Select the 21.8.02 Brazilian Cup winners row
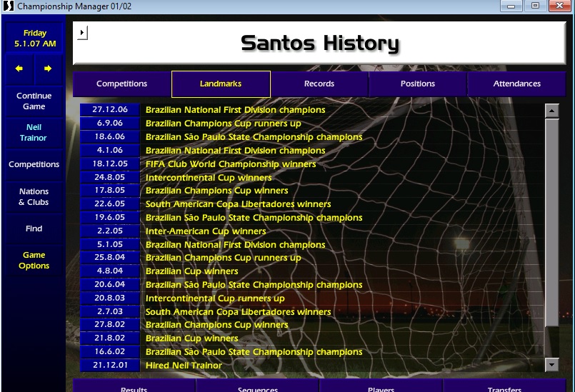Viewport: 575px width, 392px height. click(311, 338)
